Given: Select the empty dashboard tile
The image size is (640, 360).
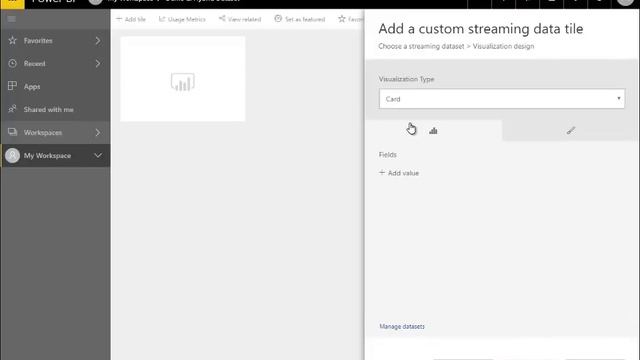Looking at the screenshot, I should pyautogui.click(x=182, y=79).
